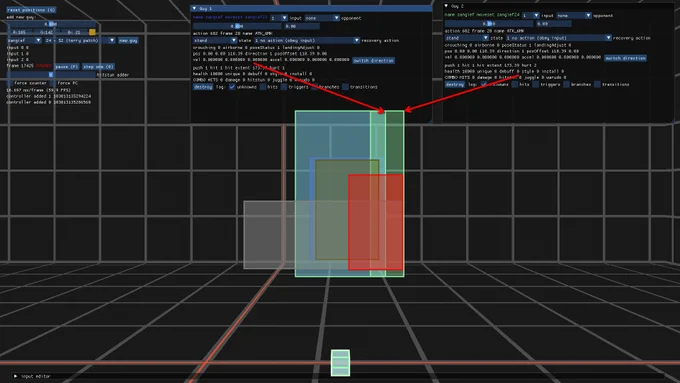The width and height of the screenshot is (680, 383).
Task: Click Guy 2 'crouching 0 airborne 0' line
Action: [508, 45]
